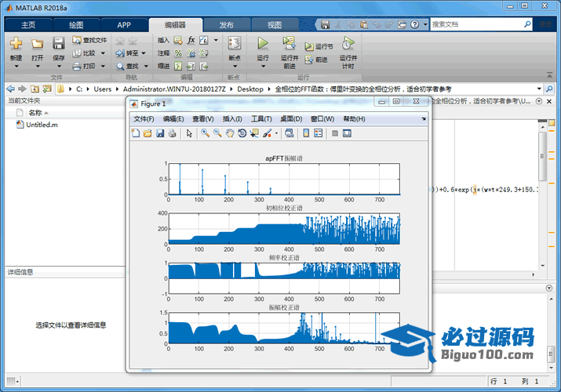The width and height of the screenshot is (561, 392).
Task: Expand the New (新建) dropdown arrow
Action: click(16, 67)
